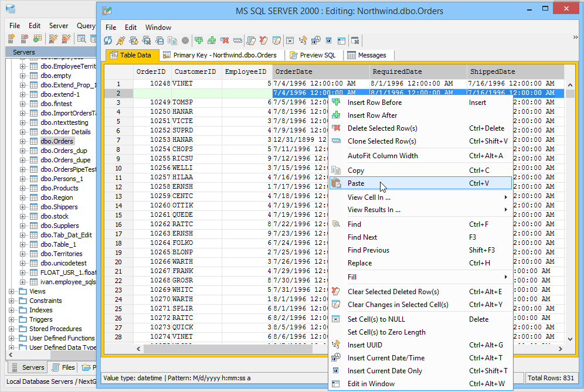Click the Refresh table data toolbar icon
584x392 pixels.
(x=108, y=40)
